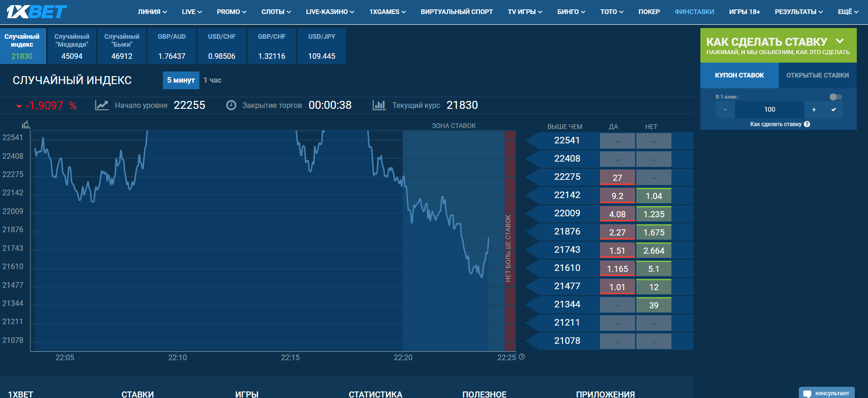868x398 pixels.
Task: Click the ПРИЛОЖЕНИЯ footer heading
Action: tap(605, 394)
